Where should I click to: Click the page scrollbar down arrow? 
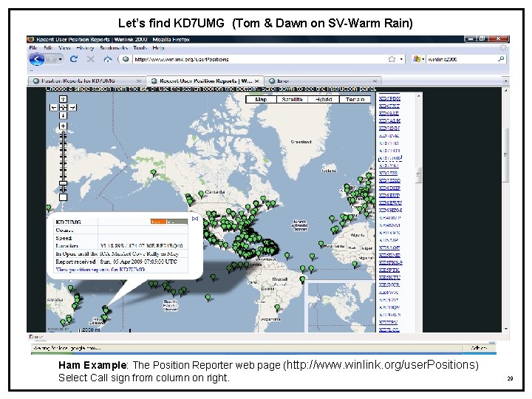click(x=505, y=329)
